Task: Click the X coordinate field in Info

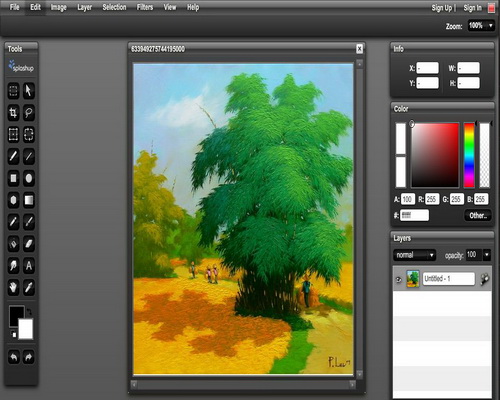Action: [x=427, y=68]
